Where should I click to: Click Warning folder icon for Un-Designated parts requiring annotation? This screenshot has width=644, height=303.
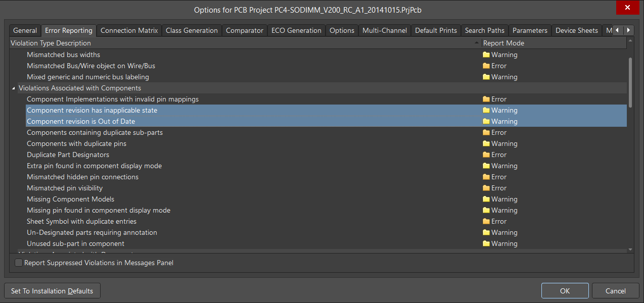pyautogui.click(x=485, y=232)
